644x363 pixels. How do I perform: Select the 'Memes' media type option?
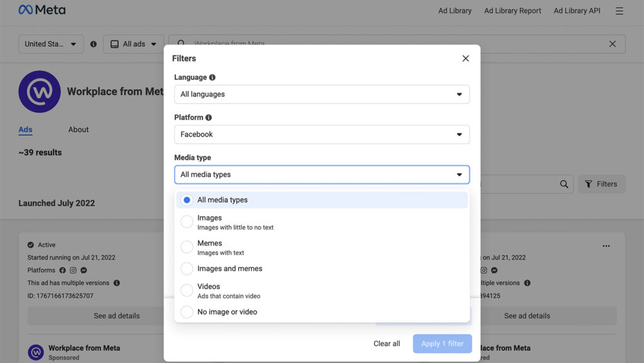coord(187,247)
